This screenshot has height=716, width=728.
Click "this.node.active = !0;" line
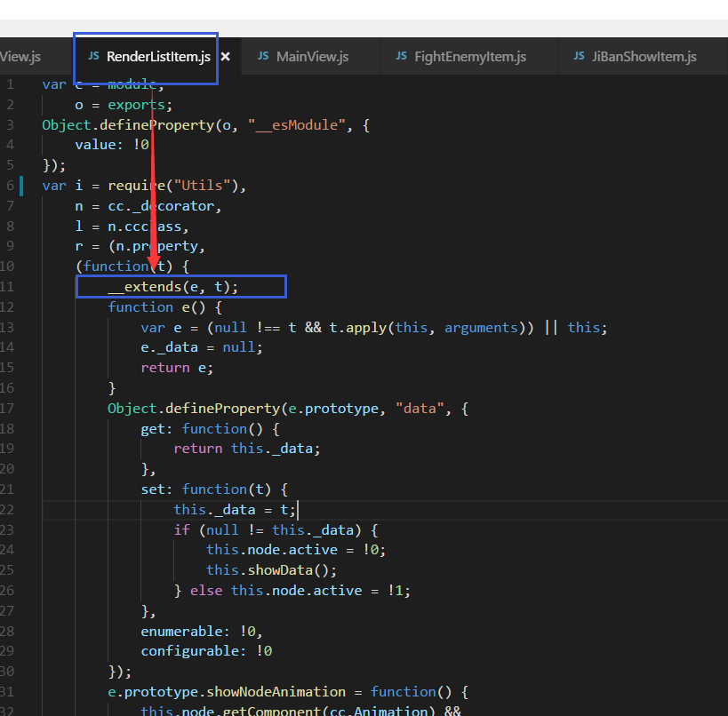(296, 550)
